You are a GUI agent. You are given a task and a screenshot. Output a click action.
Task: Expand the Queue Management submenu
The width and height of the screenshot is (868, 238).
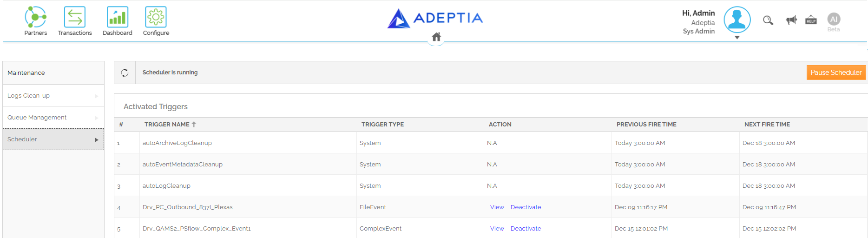(53, 118)
